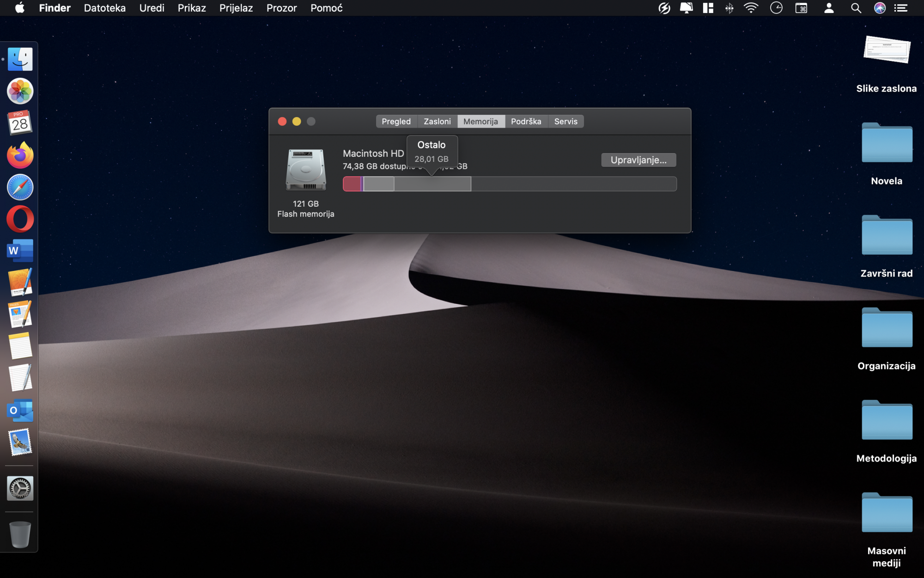Switch to the Zasloni tab
The image size is (924, 578).
437,121
